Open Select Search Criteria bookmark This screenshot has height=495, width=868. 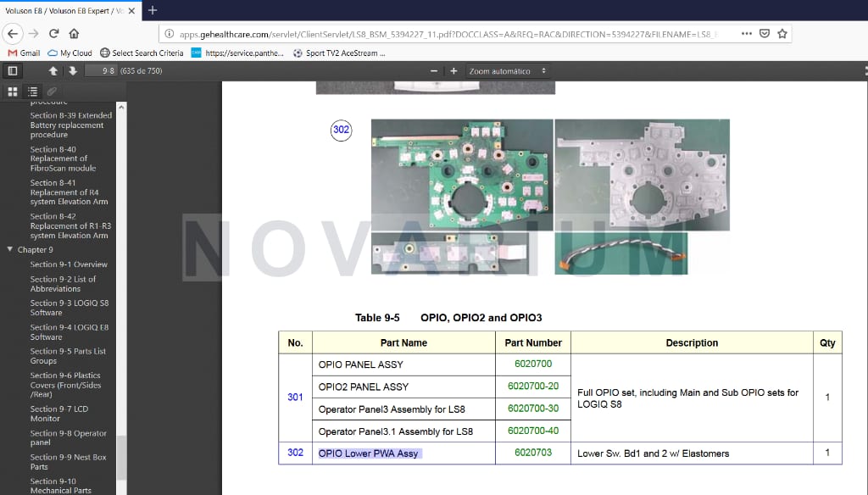tap(142, 53)
